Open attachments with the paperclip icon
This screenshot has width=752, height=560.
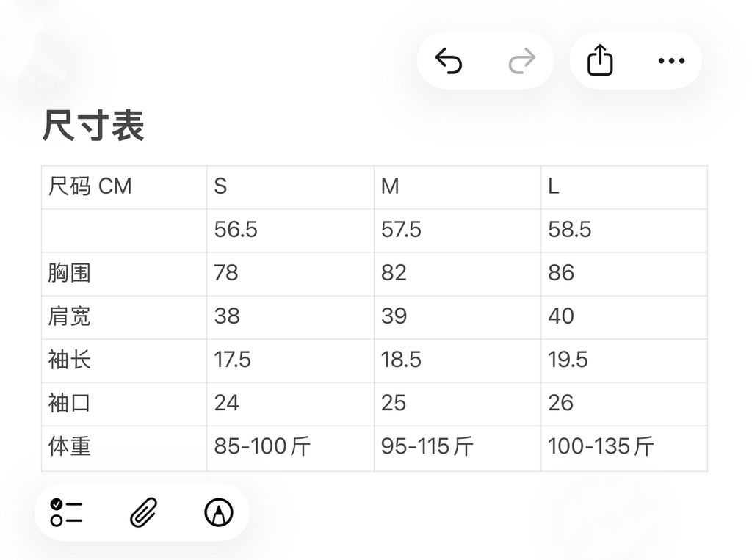pyautogui.click(x=142, y=512)
